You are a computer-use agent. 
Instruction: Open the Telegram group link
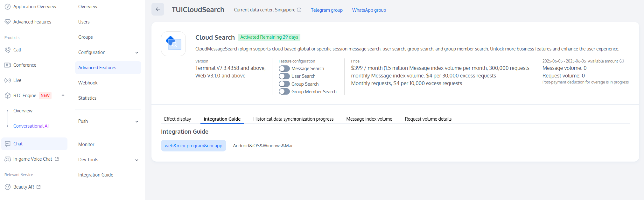coord(327,10)
